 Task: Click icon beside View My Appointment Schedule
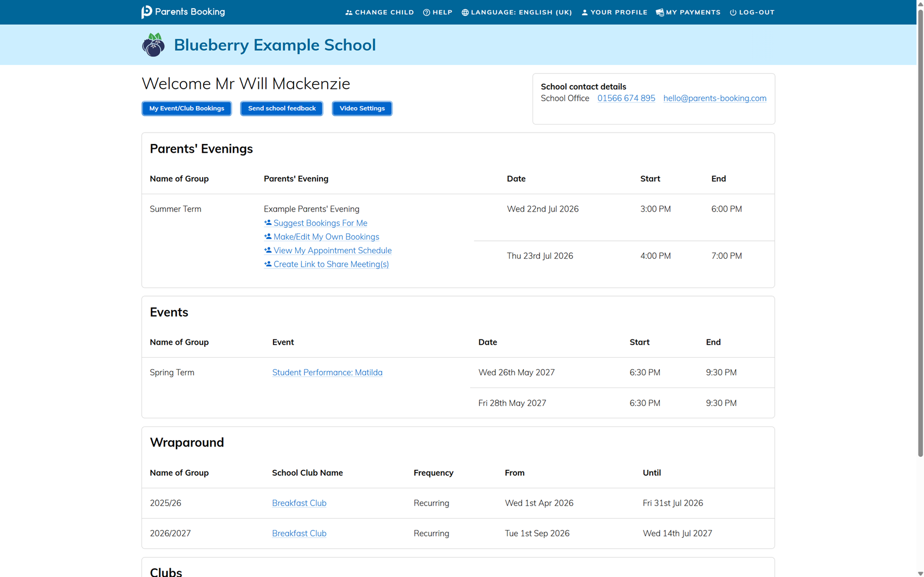click(268, 250)
